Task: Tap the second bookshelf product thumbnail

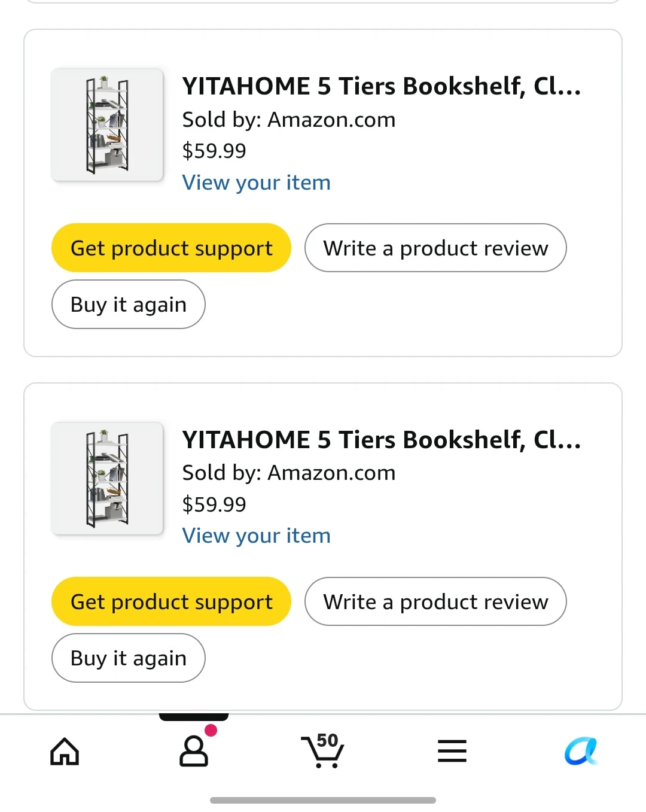Action: 107,478
